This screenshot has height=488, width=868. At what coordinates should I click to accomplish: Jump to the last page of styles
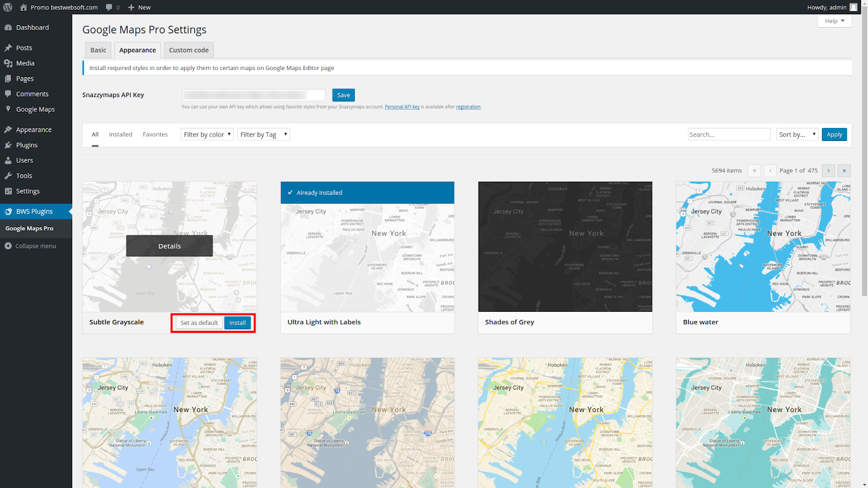tap(844, 170)
